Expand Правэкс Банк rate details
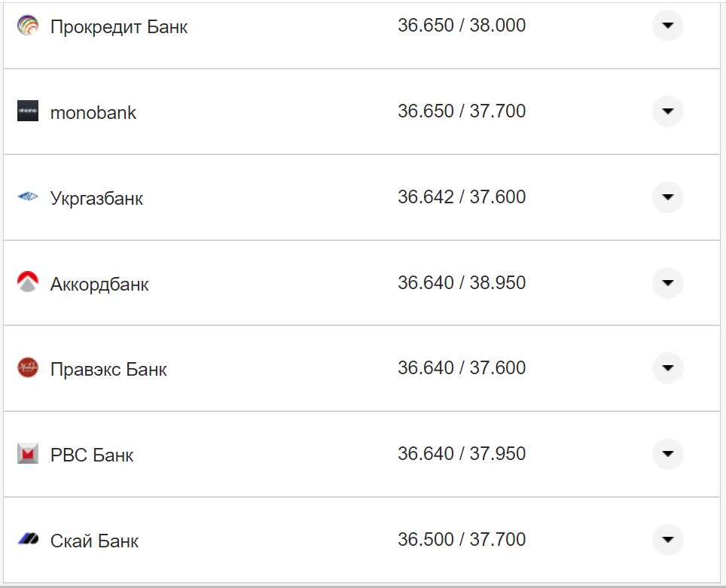The image size is (726, 588). pyautogui.click(x=667, y=368)
